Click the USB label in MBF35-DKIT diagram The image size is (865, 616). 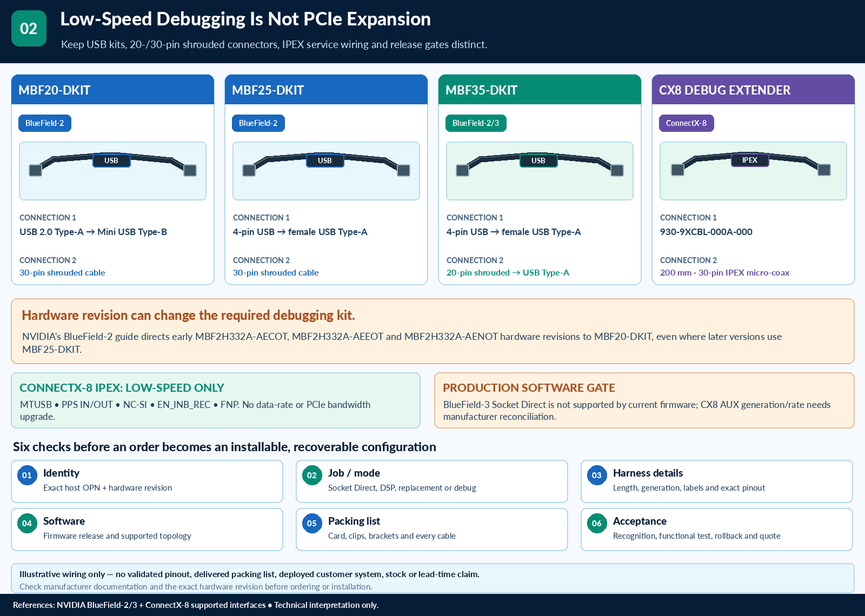(x=538, y=160)
